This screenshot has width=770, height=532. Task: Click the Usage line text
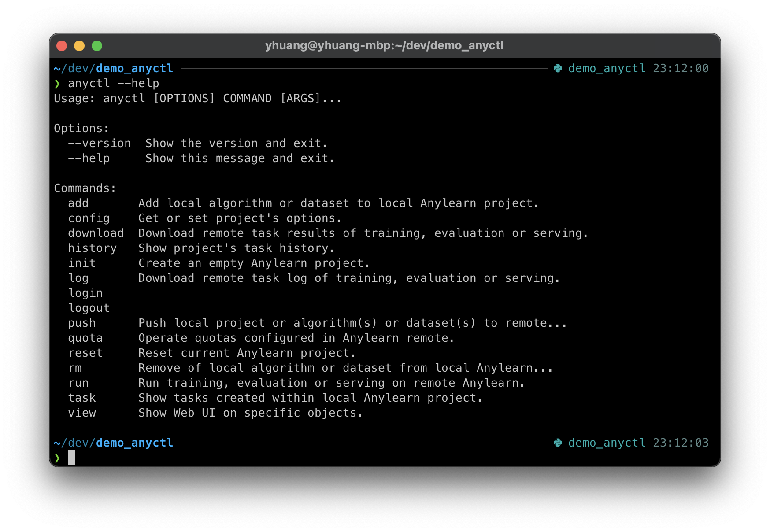(198, 98)
